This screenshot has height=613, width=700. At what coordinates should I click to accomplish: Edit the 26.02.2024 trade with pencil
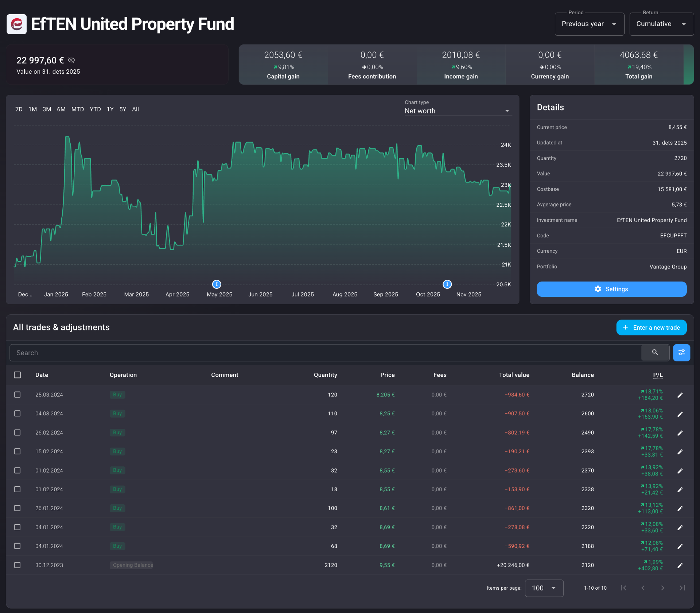(680, 433)
